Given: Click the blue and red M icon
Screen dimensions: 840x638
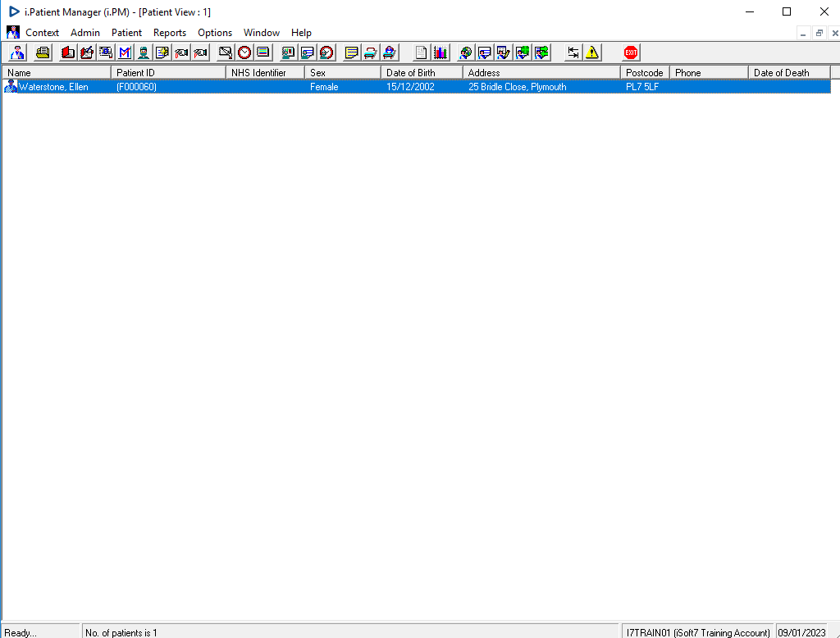Looking at the screenshot, I should click(125, 52).
